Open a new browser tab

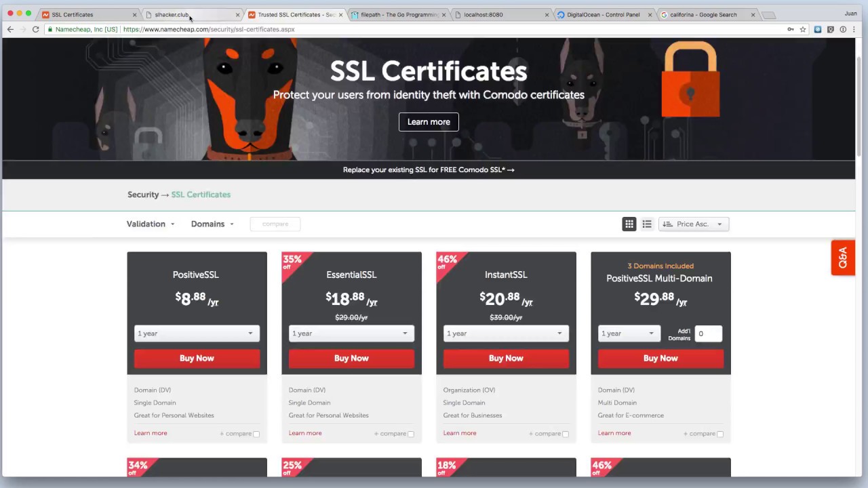tap(768, 15)
